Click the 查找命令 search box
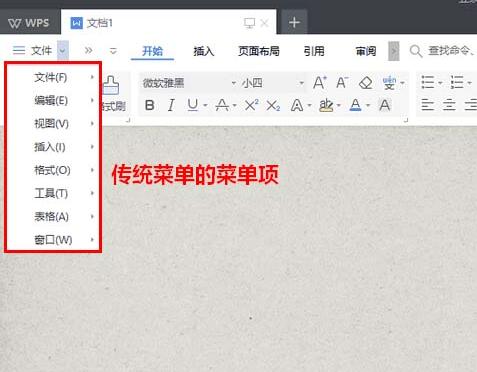 coord(443,51)
